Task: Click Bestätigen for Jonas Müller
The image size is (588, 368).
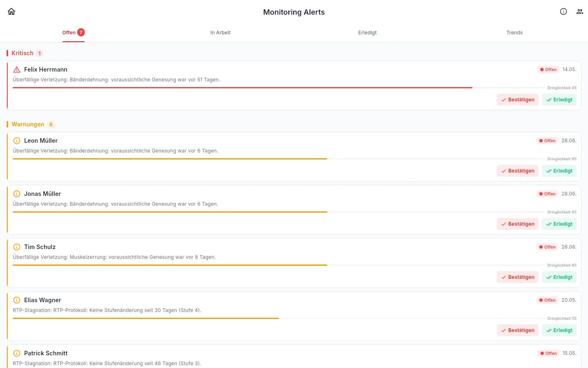Action: click(x=518, y=224)
